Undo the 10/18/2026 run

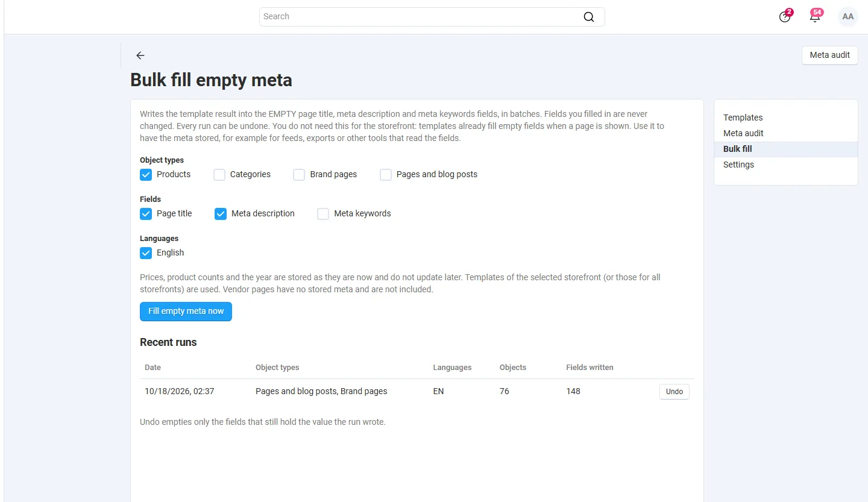point(675,392)
